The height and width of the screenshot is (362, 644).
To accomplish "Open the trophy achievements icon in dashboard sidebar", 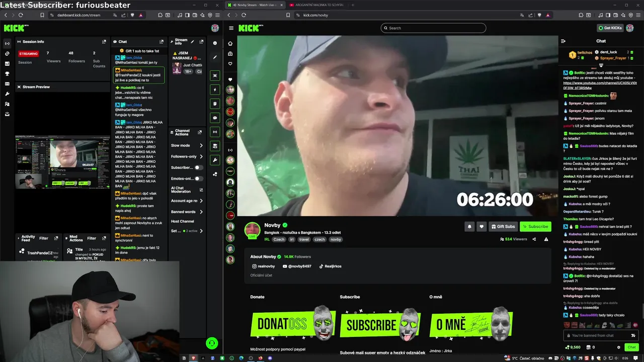I will point(7,74).
